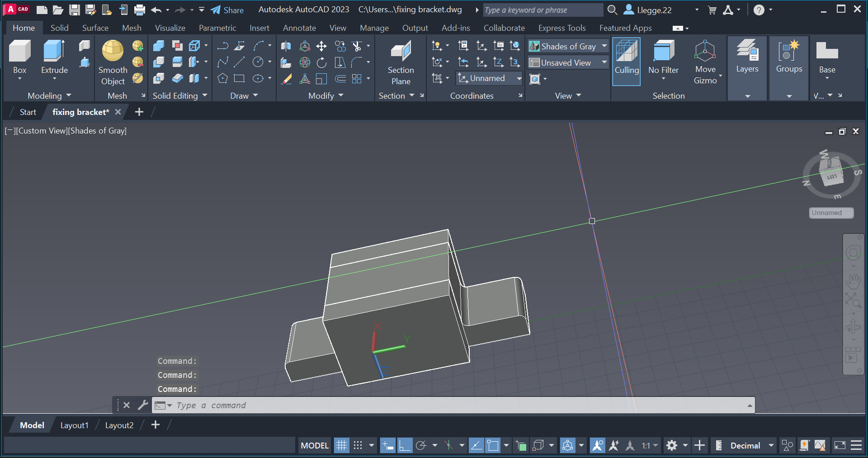Screen dimensions: 868x458
Task: Click the Share button
Action: pyautogui.click(x=227, y=10)
